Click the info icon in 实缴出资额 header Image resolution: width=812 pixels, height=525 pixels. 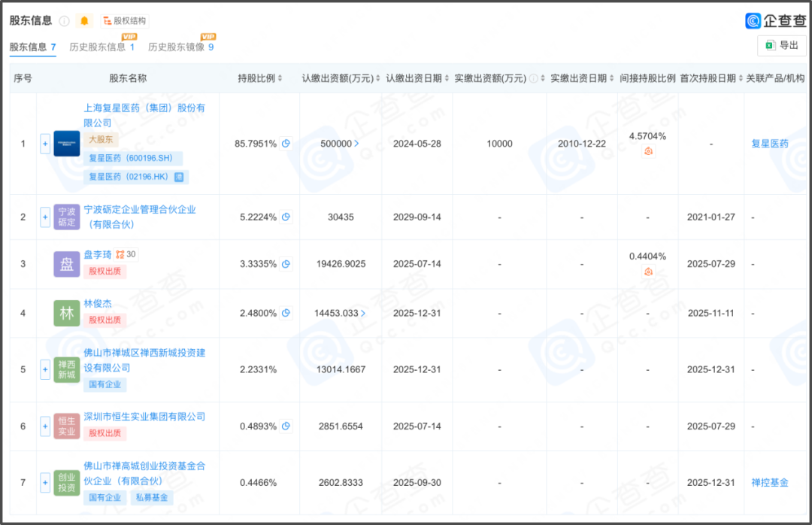[533, 79]
